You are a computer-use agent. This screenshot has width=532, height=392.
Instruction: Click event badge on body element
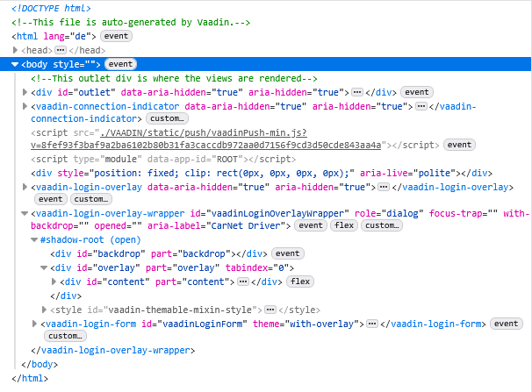coord(119,64)
